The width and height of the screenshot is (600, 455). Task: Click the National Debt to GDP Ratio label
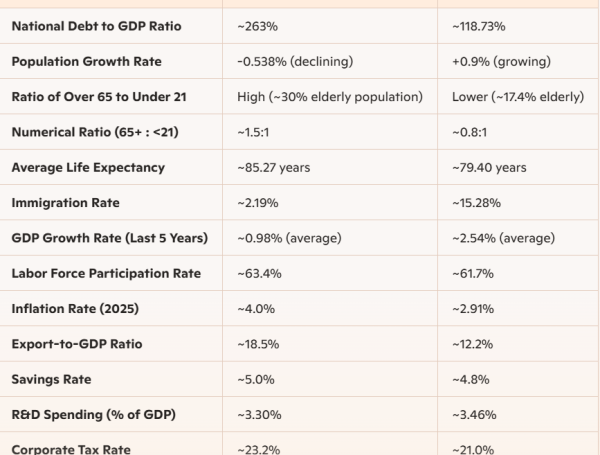96,26
